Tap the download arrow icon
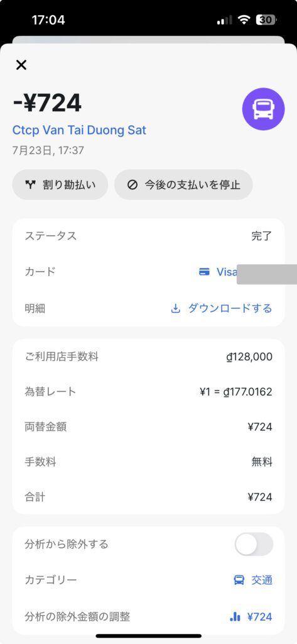Viewport: 297px width, 644px height. click(176, 308)
